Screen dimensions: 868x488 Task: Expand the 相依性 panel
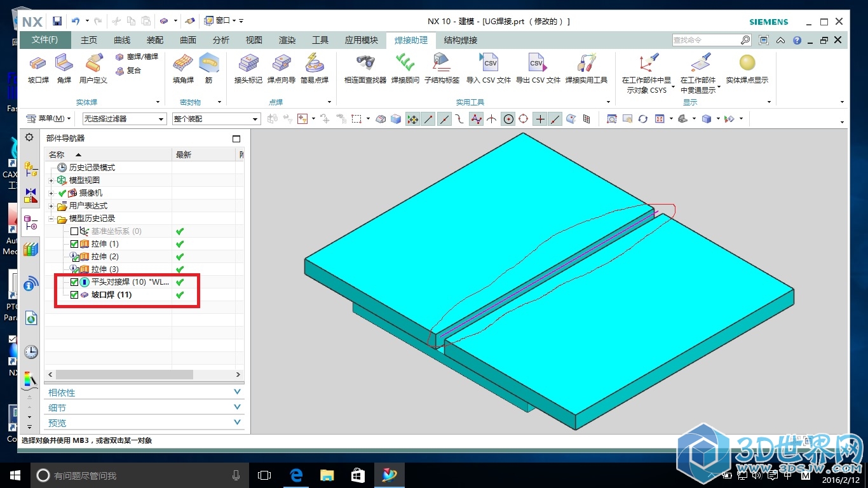(x=145, y=393)
